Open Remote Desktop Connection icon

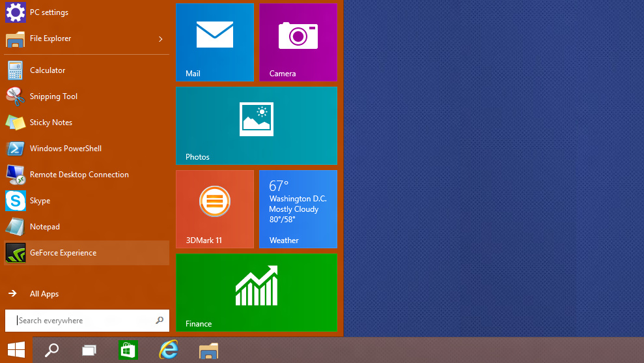(16, 175)
